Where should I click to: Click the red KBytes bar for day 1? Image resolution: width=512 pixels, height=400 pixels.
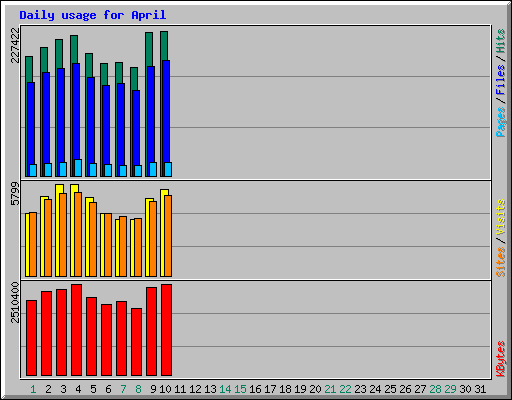(x=31, y=338)
